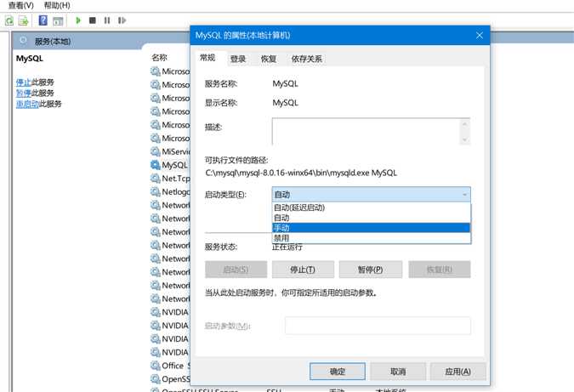Click the 取消 button
Screen dimensions: 574x392
[x=398, y=372]
